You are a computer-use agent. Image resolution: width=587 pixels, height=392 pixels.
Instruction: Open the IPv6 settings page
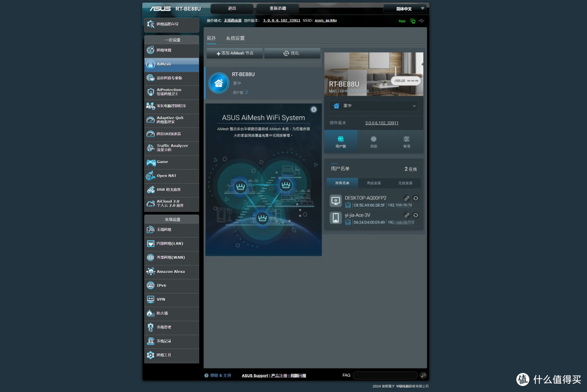click(171, 285)
